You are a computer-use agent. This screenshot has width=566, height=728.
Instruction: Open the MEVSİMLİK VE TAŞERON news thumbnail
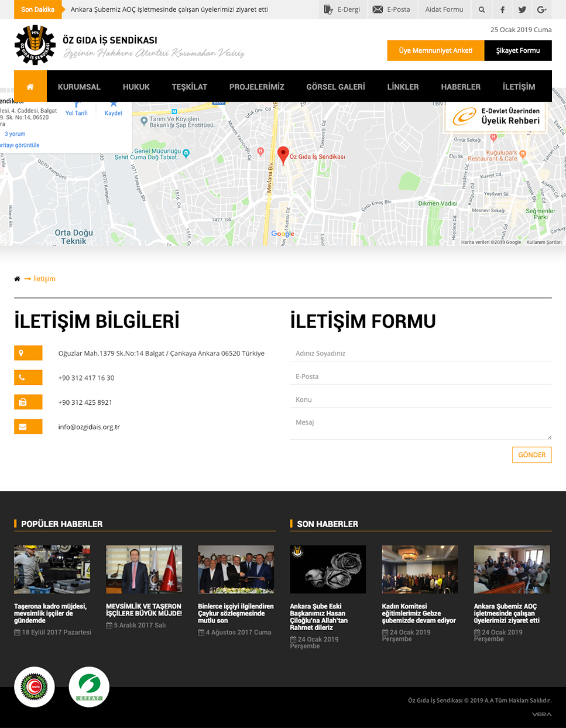pyautogui.click(x=144, y=569)
